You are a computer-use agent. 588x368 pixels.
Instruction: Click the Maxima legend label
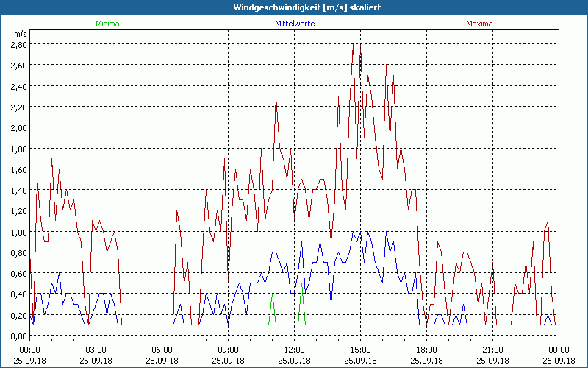coord(479,24)
